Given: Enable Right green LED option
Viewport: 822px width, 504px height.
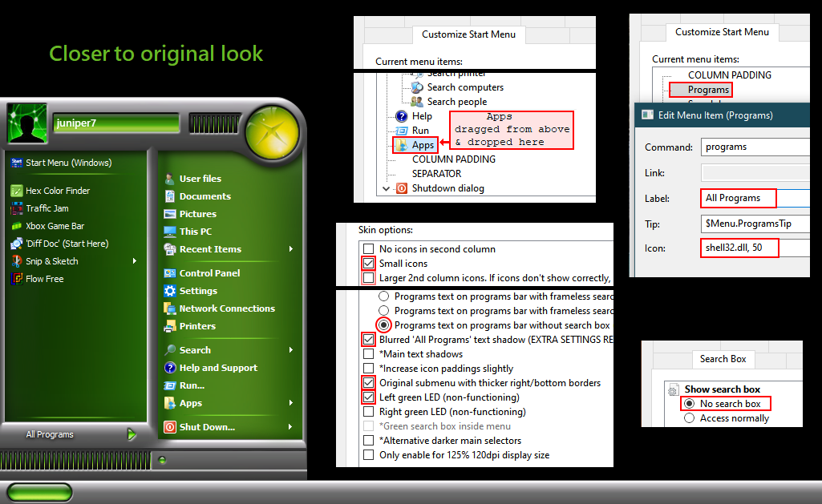Looking at the screenshot, I should [368, 412].
